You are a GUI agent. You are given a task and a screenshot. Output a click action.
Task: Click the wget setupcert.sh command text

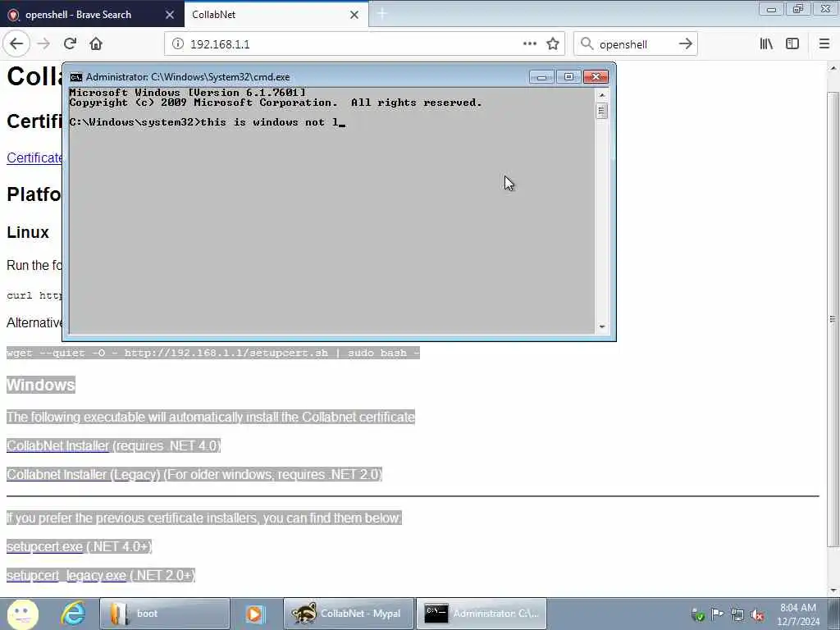tap(212, 353)
